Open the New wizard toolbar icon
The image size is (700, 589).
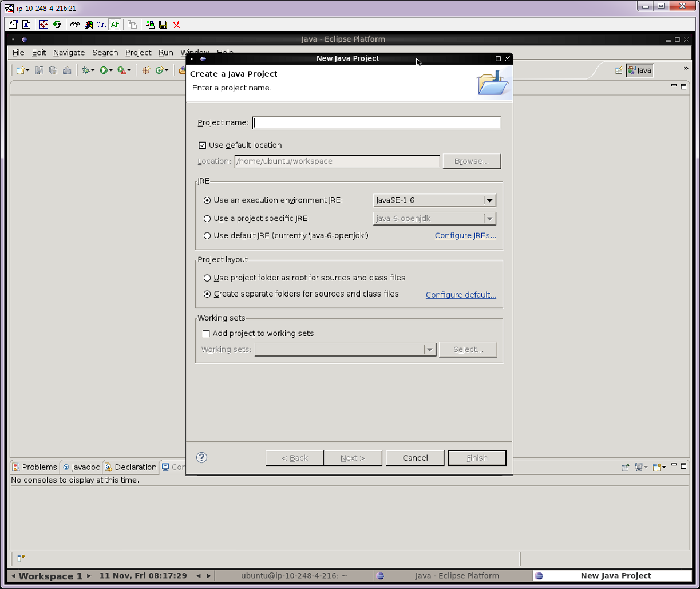tap(21, 70)
